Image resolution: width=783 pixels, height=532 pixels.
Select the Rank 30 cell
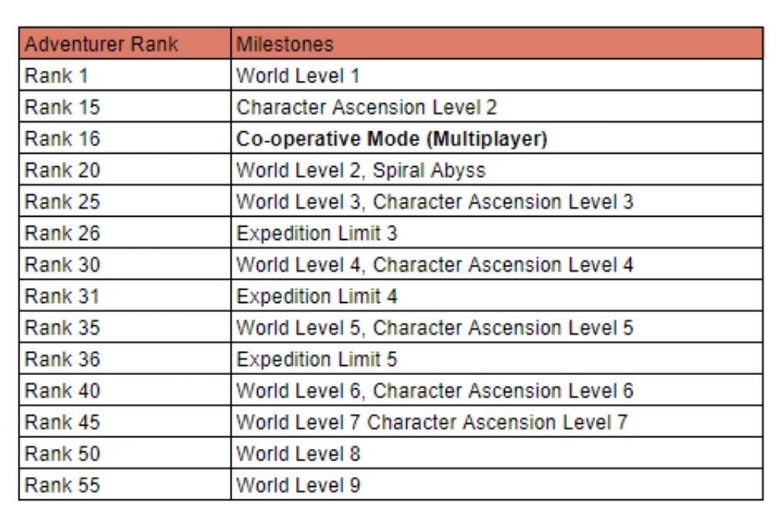pos(125,263)
